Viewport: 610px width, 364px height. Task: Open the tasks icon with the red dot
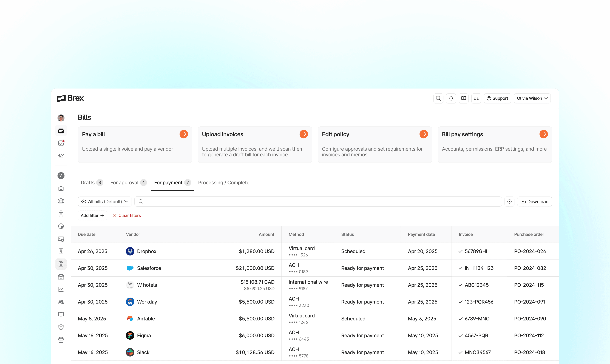click(61, 143)
